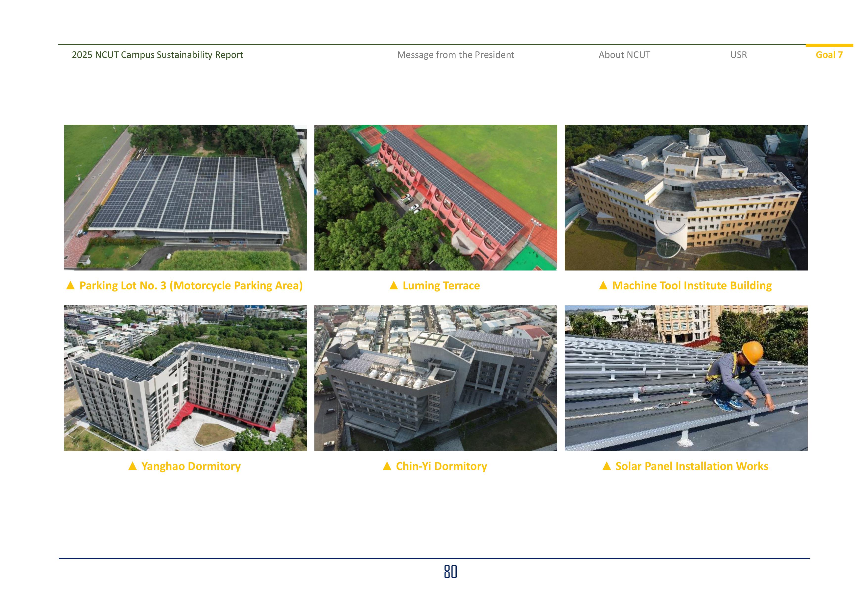The height and width of the screenshot is (614, 868).
Task: Click the triangle marker beside Yanghao Dormitory
Action: 132,466
